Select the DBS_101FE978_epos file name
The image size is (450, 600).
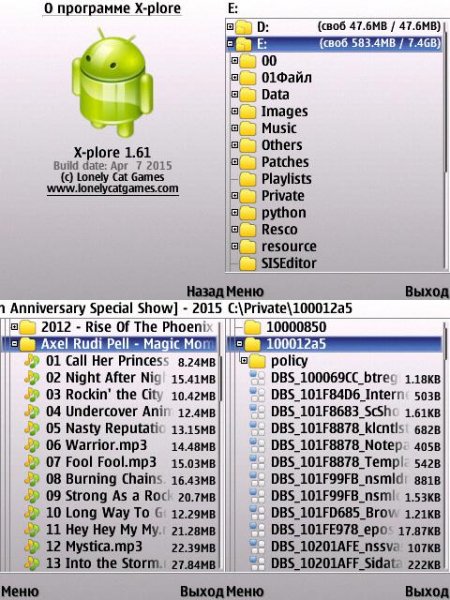click(x=332, y=530)
